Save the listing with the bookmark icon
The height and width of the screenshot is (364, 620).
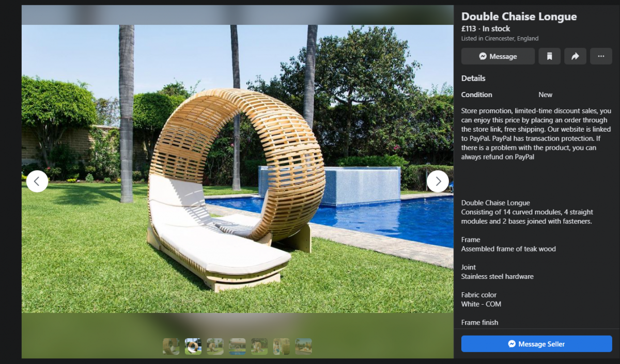coord(549,56)
